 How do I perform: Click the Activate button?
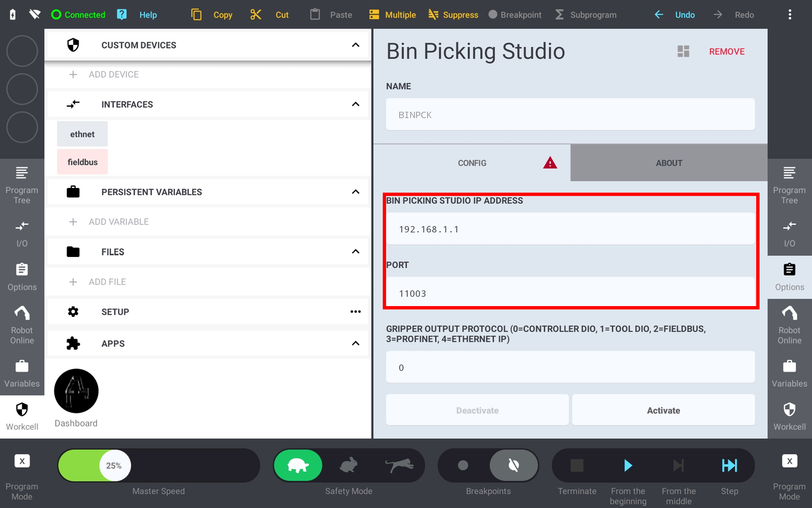(x=664, y=410)
